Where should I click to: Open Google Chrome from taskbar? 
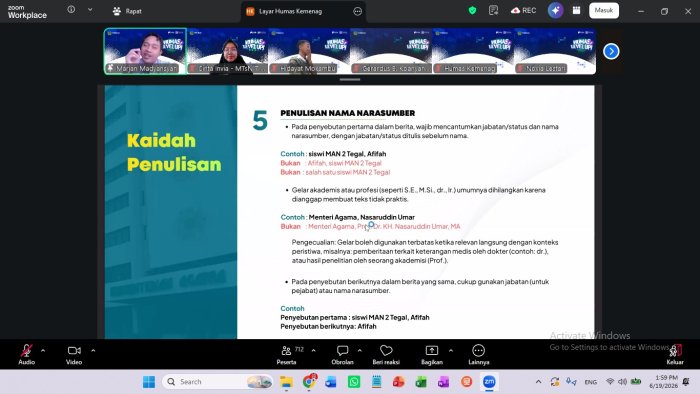[x=308, y=382]
